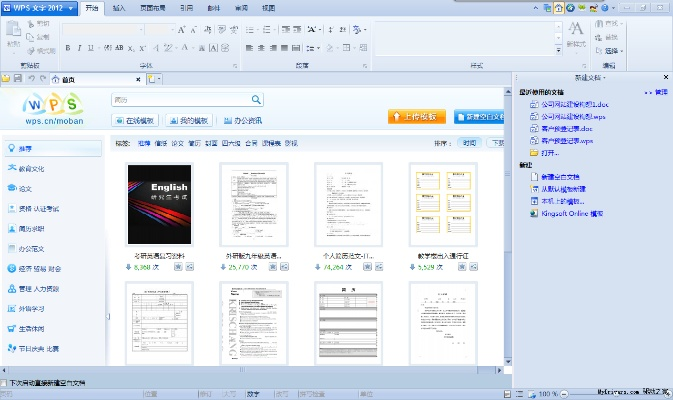This screenshot has height=400, width=673.
Task: Click the Bold formatting icon
Action: coord(68,48)
